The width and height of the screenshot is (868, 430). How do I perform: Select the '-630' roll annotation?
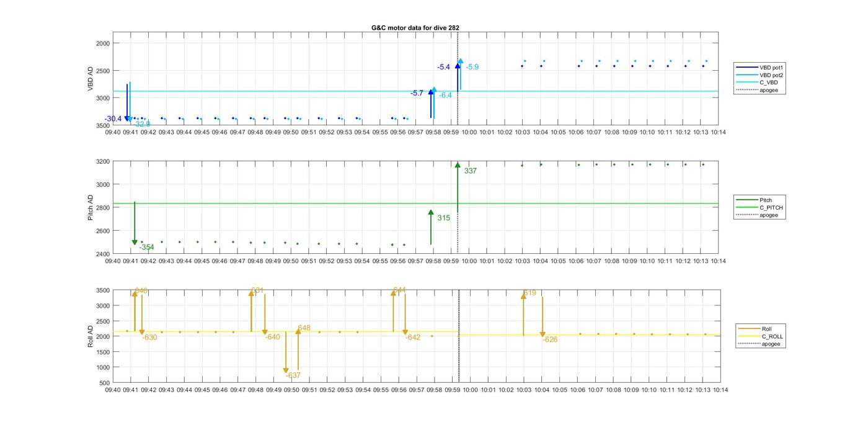click(x=149, y=338)
